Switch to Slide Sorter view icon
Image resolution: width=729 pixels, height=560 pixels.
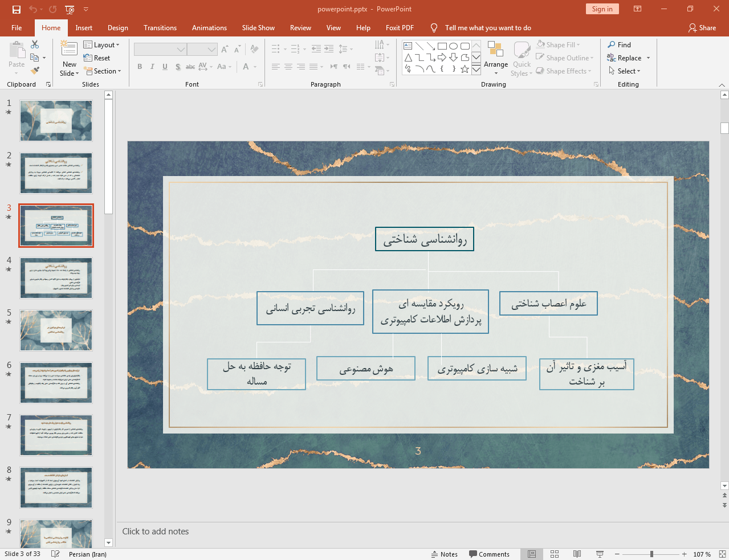(x=554, y=554)
